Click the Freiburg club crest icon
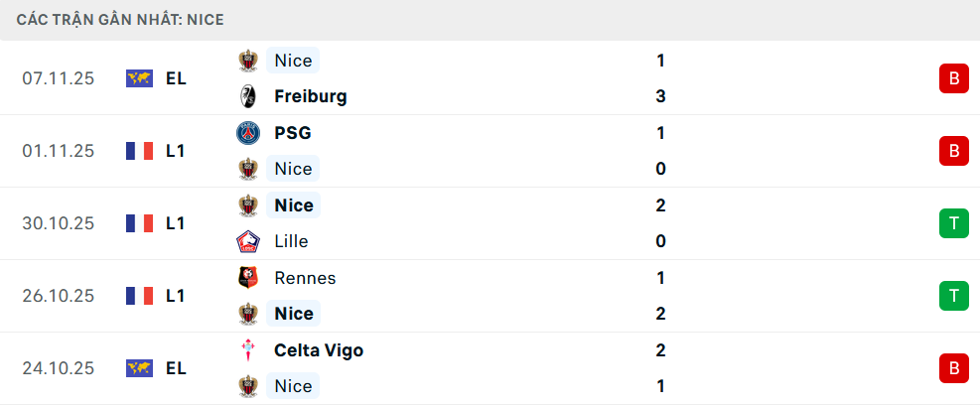Viewport: 980px width, 407px height. (247, 96)
